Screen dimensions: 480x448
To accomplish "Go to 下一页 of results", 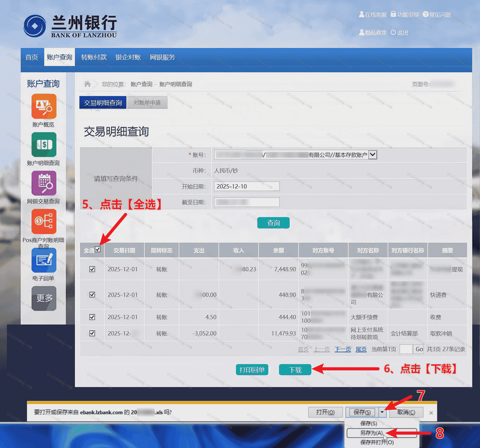I will click(x=342, y=349).
